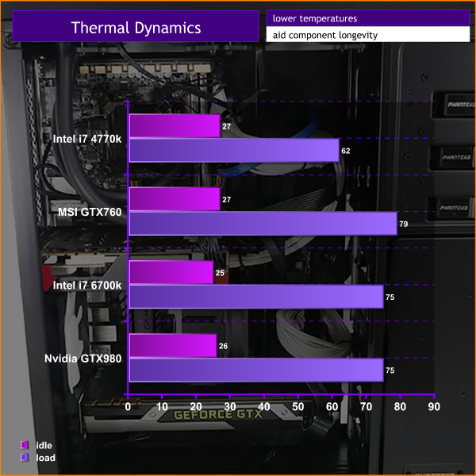Click axis tick label 10
476x476 pixels.
click(162, 406)
